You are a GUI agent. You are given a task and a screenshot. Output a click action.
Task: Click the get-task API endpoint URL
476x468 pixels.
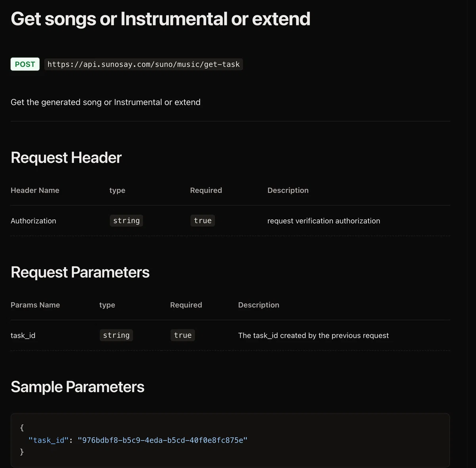144,64
